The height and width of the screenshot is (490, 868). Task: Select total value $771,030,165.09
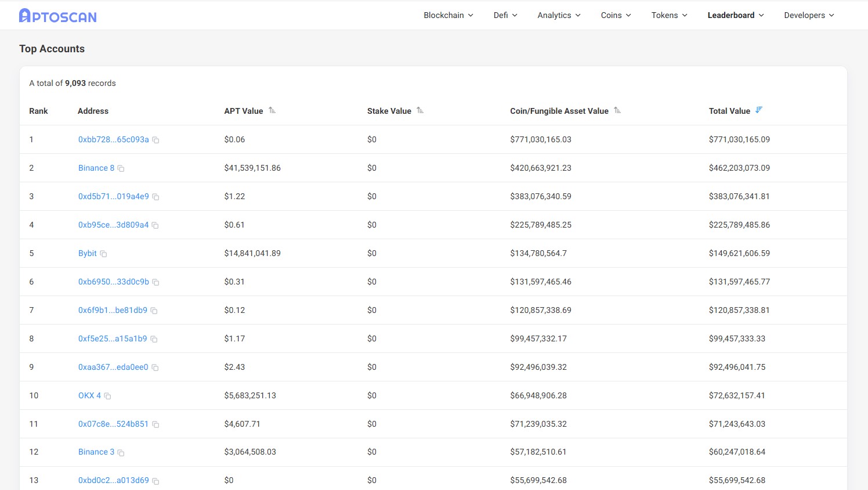[x=739, y=139]
